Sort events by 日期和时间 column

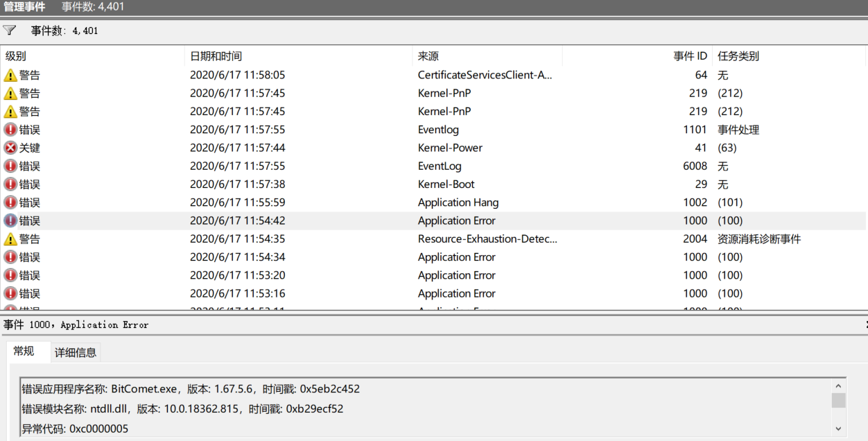coord(216,56)
